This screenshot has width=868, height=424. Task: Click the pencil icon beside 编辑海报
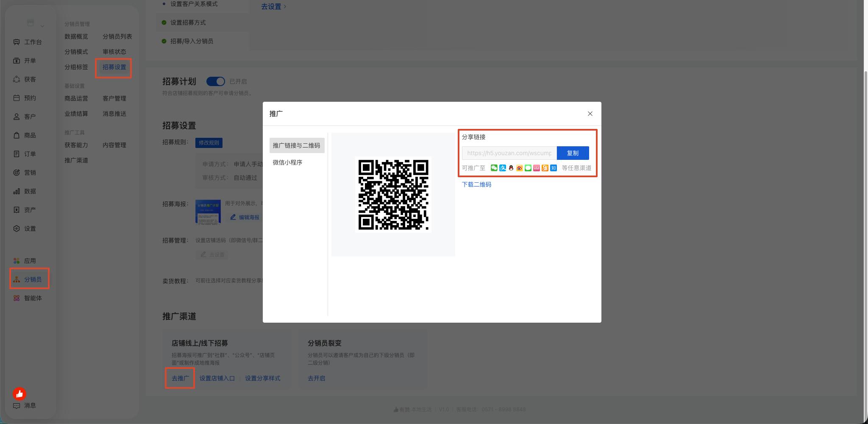click(233, 217)
